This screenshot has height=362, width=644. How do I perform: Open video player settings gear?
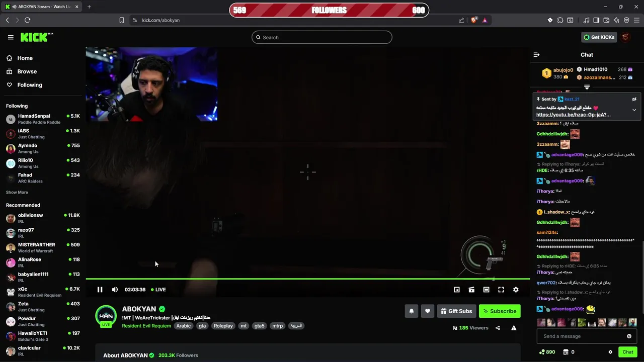click(516, 290)
